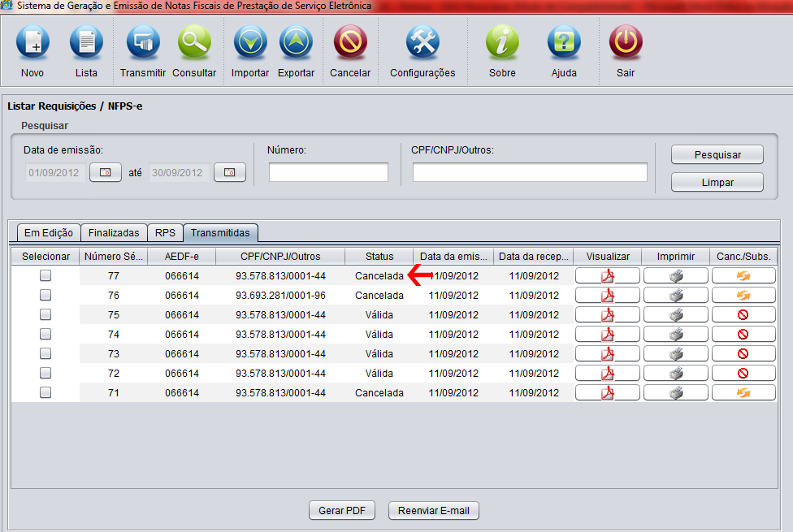The height and width of the screenshot is (532, 793).
Task: Open the Lista toolbar icon
Action: click(86, 42)
